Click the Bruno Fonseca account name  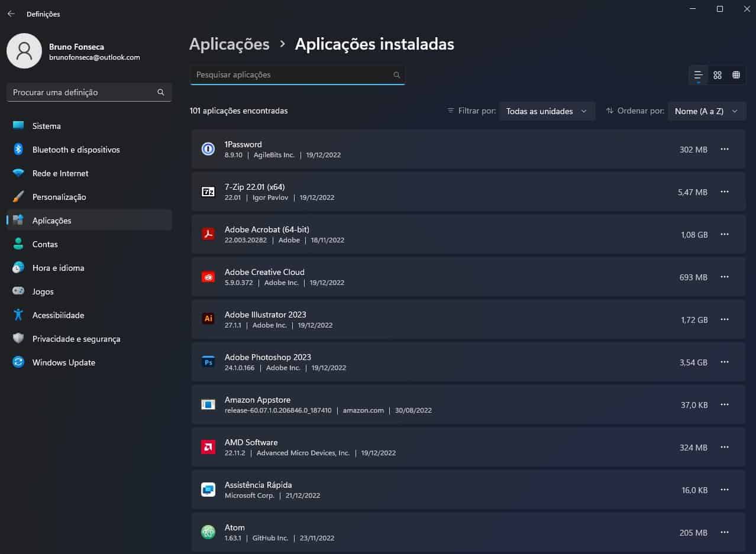77,46
